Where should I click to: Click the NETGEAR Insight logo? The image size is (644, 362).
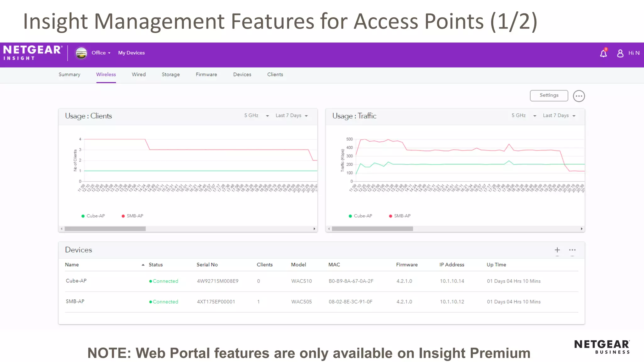coord(32,53)
